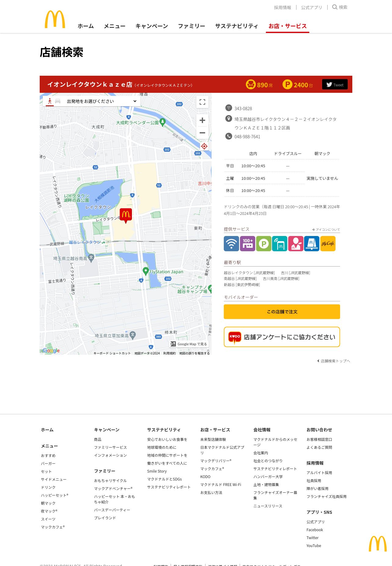Image resolution: width=392 pixels, height=566 pixels.
Task: Click the 343-0828 postal code text
Action: pyautogui.click(x=243, y=108)
